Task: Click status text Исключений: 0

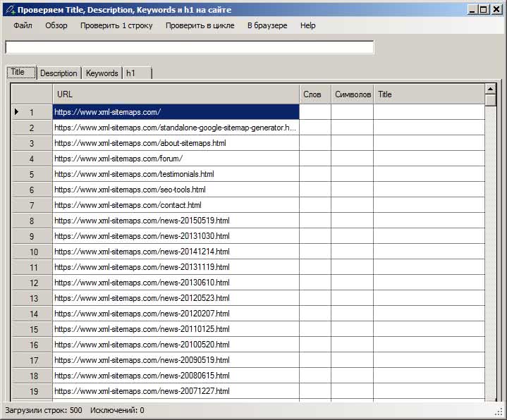Action: (x=117, y=410)
